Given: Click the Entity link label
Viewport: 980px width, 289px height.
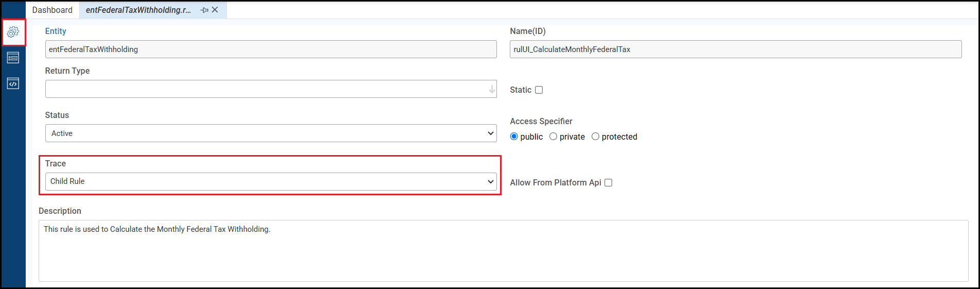Looking at the screenshot, I should 56,31.
